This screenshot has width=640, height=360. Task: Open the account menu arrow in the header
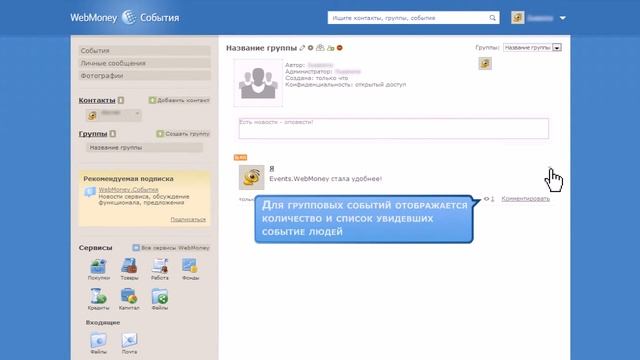(x=562, y=18)
